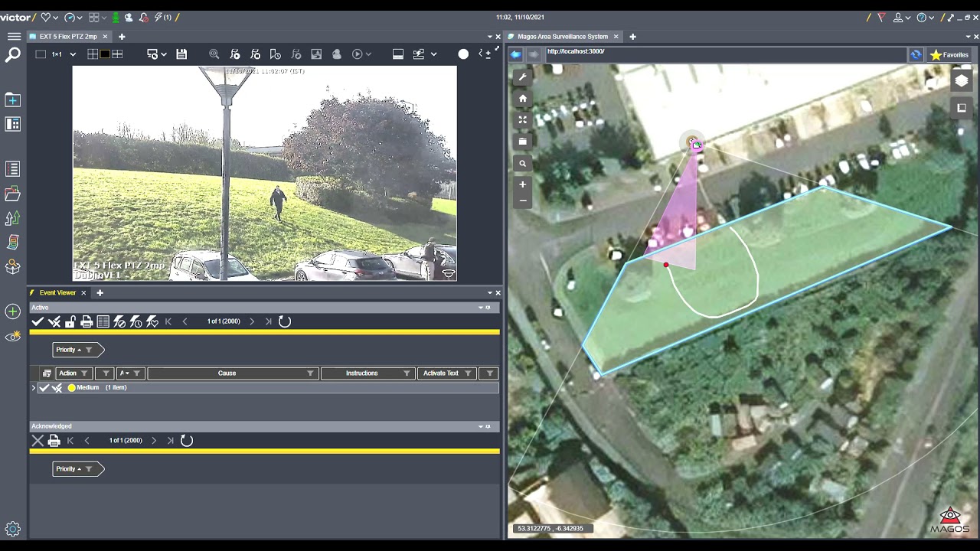Click the map fullscreen expand button

523,119
